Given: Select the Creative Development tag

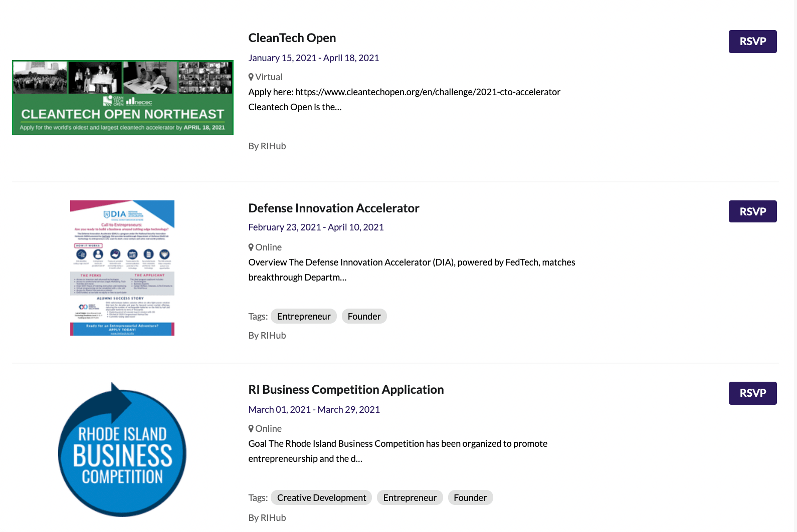Looking at the screenshot, I should point(321,498).
